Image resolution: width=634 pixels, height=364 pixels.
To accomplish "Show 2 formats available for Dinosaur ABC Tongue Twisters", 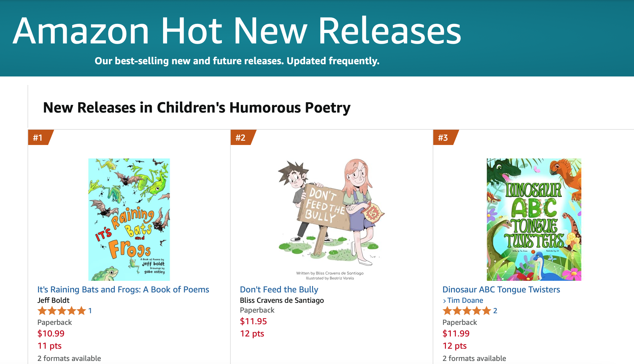I will (x=474, y=358).
